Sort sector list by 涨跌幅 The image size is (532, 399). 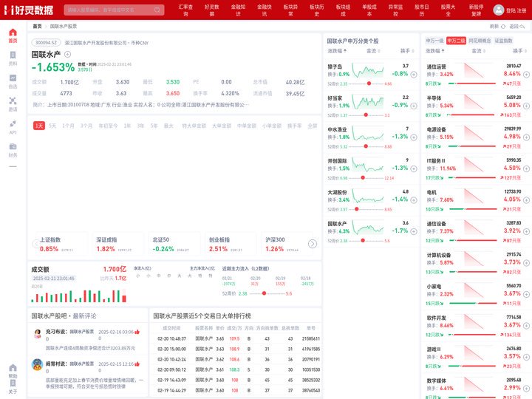[435, 51]
